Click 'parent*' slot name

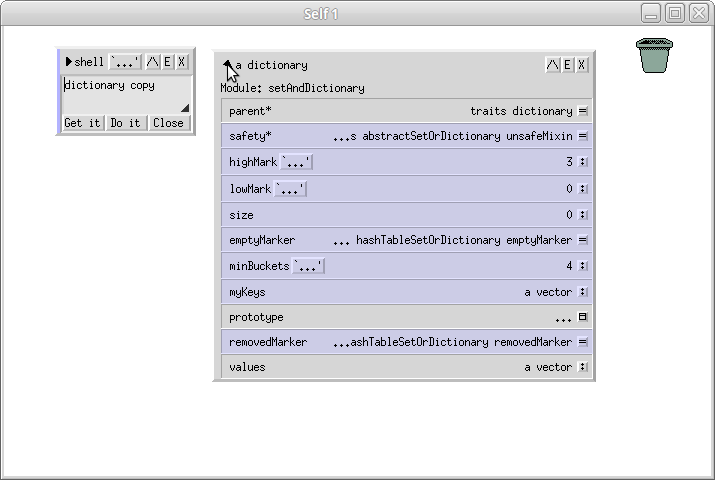click(x=250, y=111)
